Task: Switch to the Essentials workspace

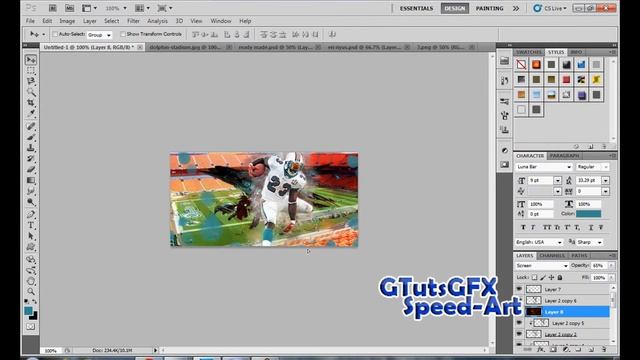Action: point(416,9)
